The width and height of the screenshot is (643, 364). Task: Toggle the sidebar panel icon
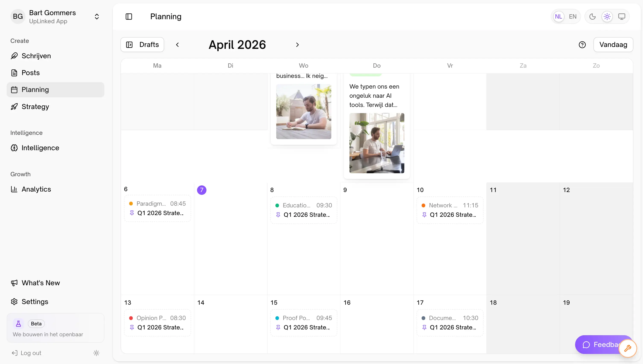point(129,16)
